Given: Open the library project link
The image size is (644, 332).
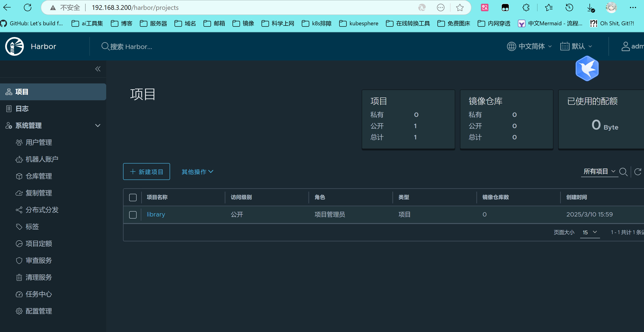Looking at the screenshot, I should coord(156,215).
